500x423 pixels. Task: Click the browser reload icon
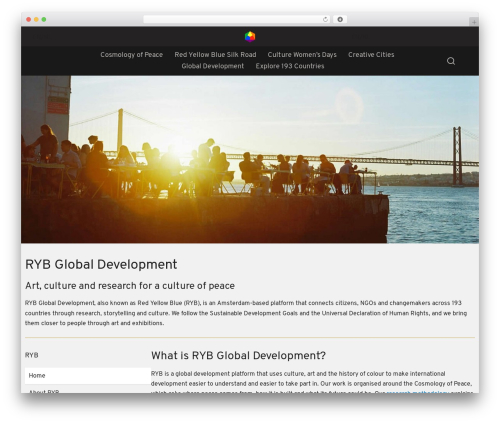click(325, 19)
